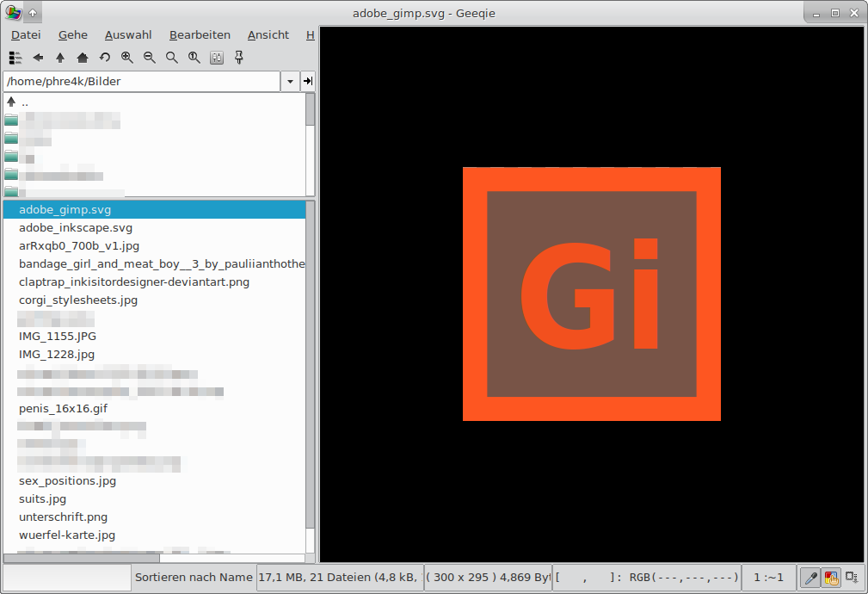Select corgi_stylesheets.jpg in the file list

[78, 300]
